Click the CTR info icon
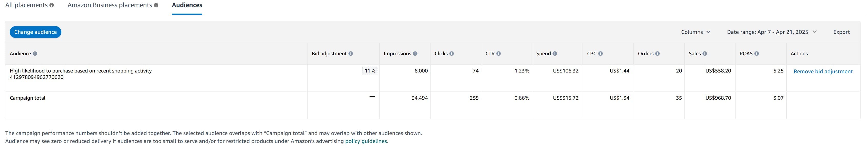 (x=499, y=53)
